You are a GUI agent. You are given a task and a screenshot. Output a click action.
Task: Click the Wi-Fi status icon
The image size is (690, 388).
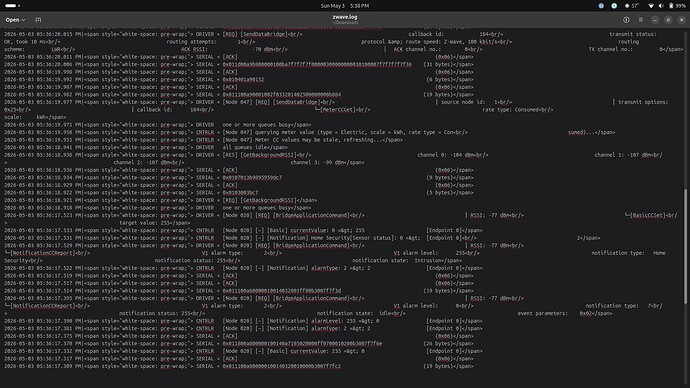pos(651,6)
